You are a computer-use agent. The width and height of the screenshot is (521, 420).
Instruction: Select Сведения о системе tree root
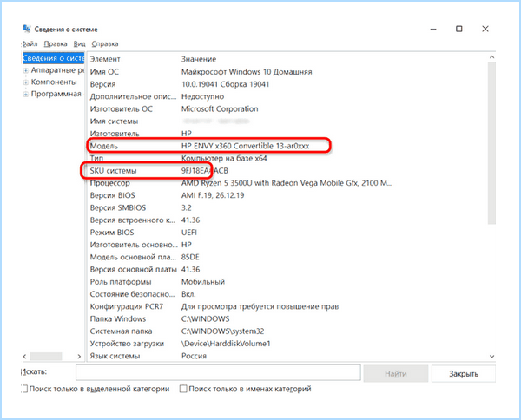(54, 58)
